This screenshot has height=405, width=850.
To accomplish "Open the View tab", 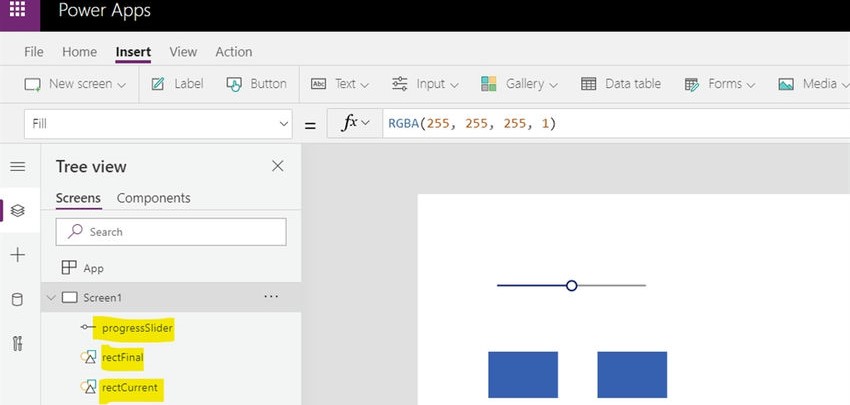I will 183,52.
